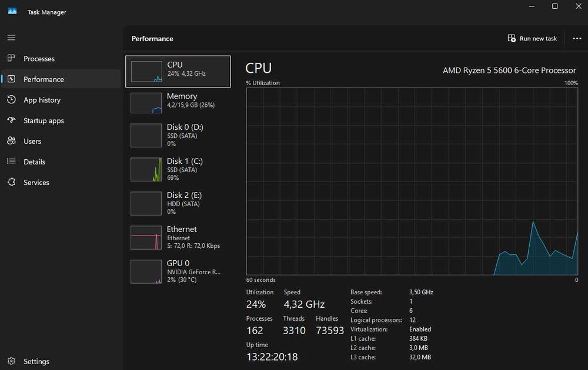Click the AMD Ryzen 5 5600 processor name
Image resolution: width=588 pixels, height=370 pixels.
tap(509, 70)
